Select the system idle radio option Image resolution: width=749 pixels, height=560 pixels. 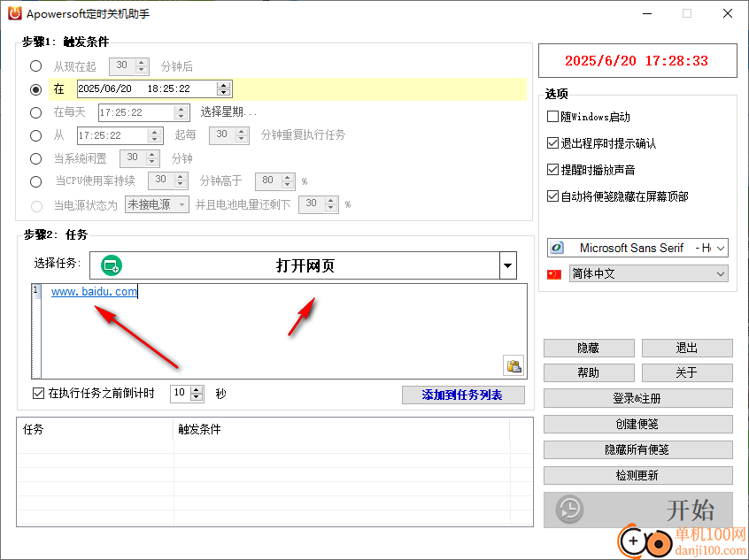[35, 158]
